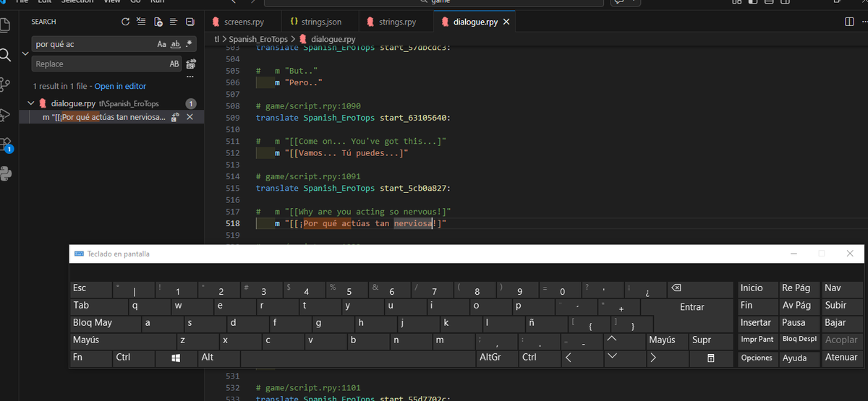The height and width of the screenshot is (401, 868).
Task: Open the 'tl' breadcrumb dropdown
Action: pos(217,38)
